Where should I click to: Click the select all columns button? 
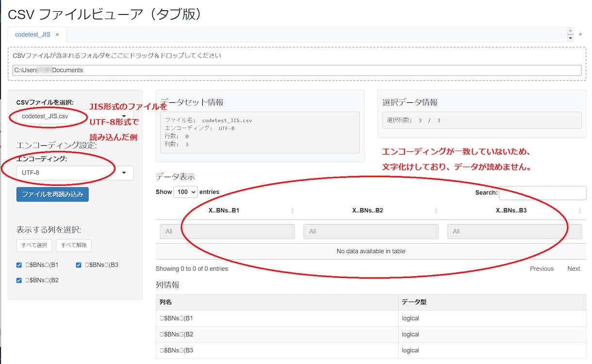click(34, 245)
